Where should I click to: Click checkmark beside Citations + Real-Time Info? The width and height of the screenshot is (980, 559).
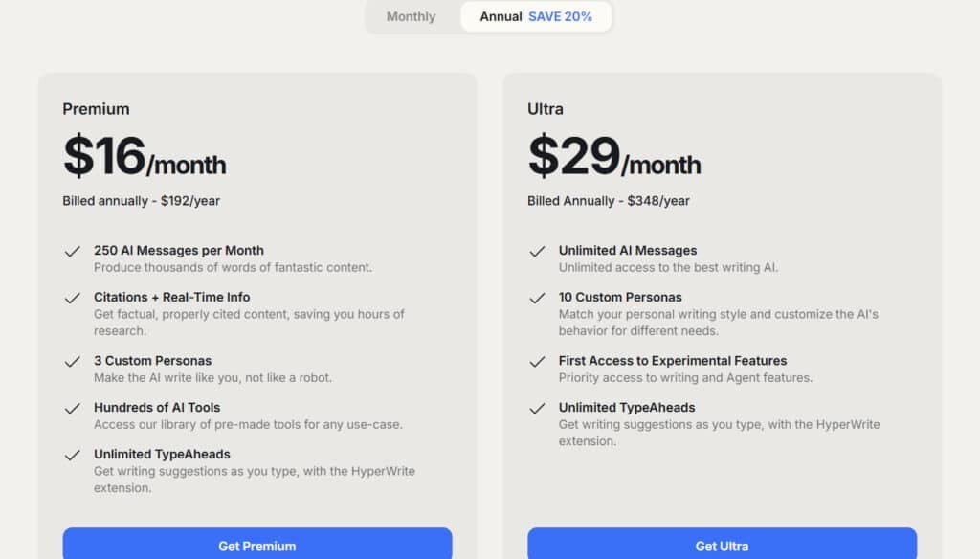pos(72,299)
